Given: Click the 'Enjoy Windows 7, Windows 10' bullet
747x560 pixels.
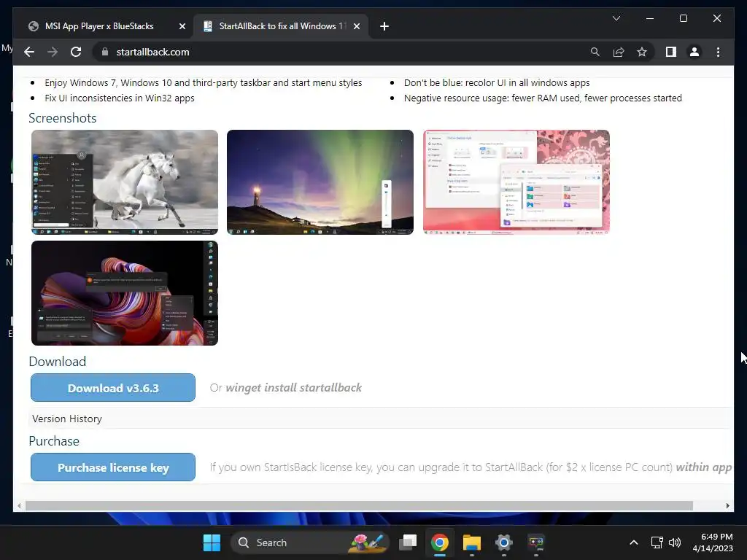Looking at the screenshot, I should click(204, 83).
